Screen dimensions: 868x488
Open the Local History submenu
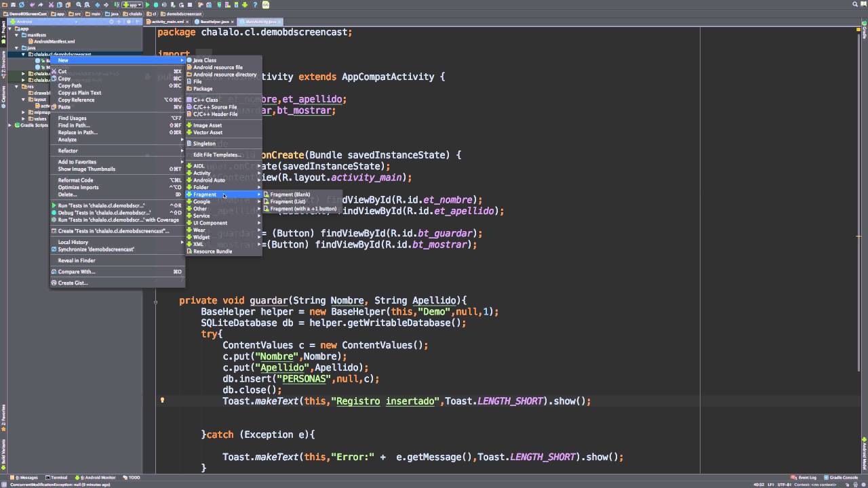[x=117, y=242]
